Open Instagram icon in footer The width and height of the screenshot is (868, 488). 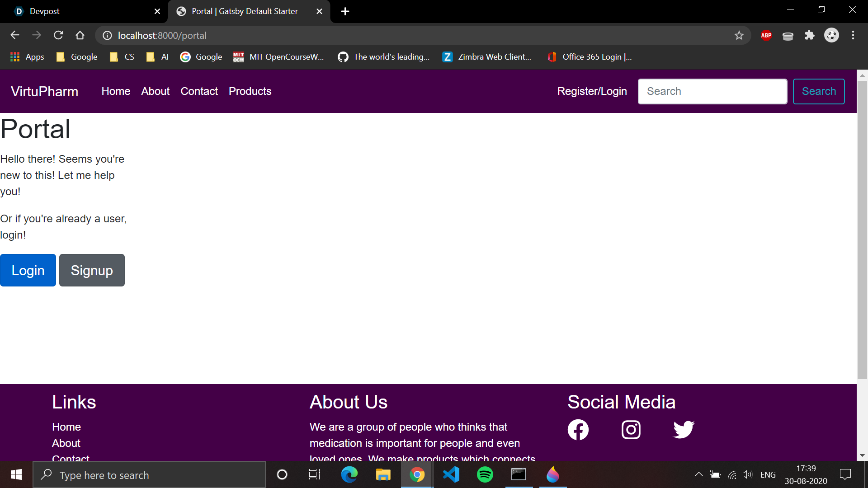pos(631,430)
